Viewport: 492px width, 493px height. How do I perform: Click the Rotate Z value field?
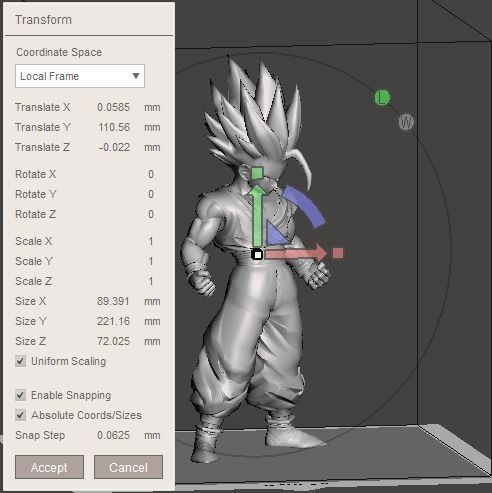[151, 214]
